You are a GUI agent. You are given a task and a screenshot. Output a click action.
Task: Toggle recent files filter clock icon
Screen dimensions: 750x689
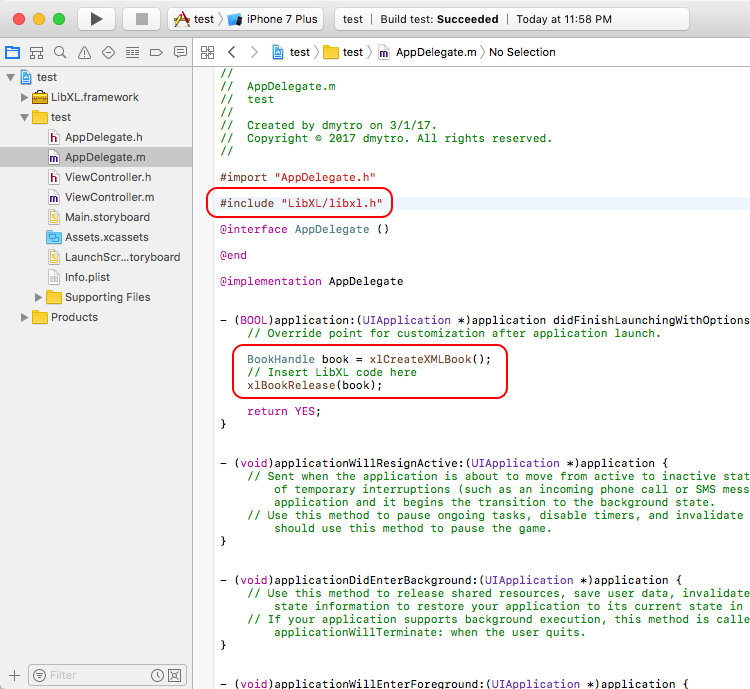coord(157,675)
